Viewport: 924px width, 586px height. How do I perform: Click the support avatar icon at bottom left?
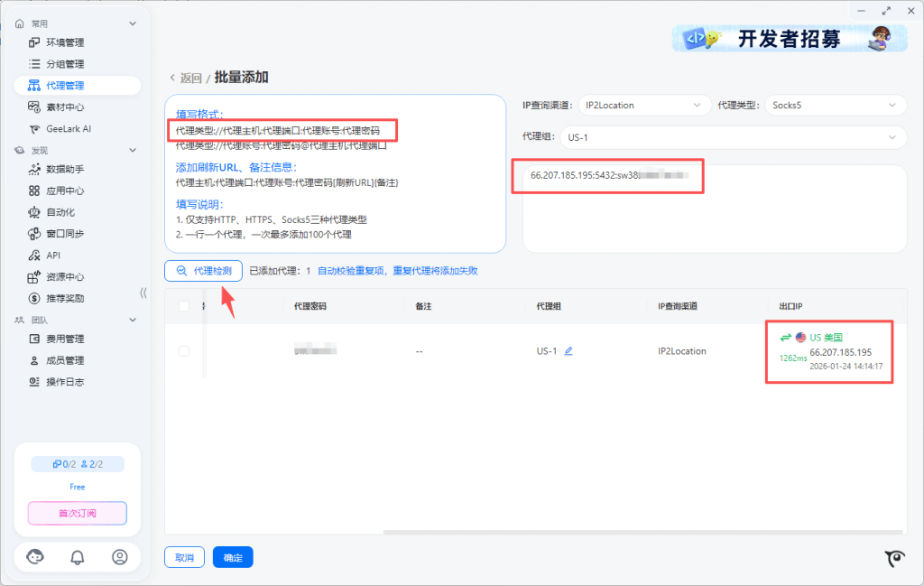click(35, 557)
